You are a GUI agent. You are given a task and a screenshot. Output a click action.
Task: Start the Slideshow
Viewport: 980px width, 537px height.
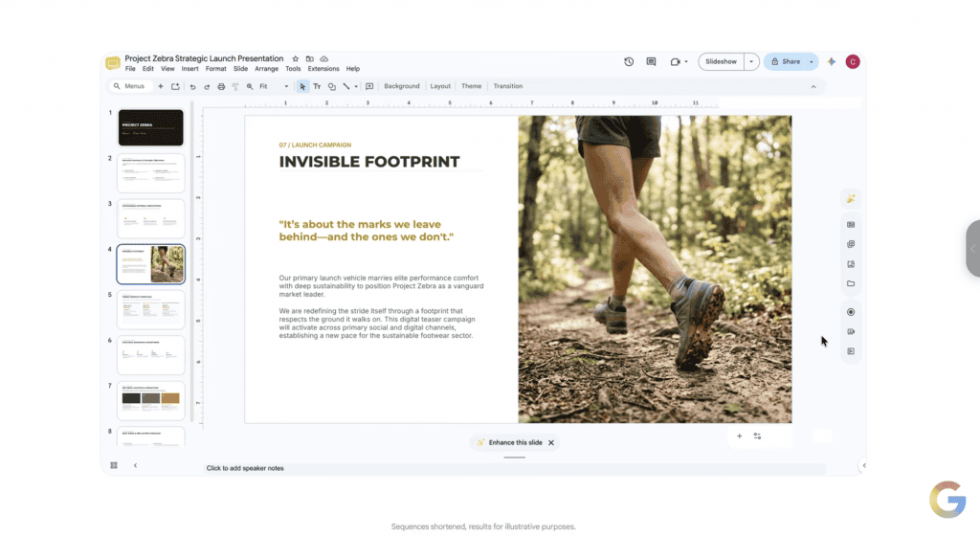[x=722, y=61]
